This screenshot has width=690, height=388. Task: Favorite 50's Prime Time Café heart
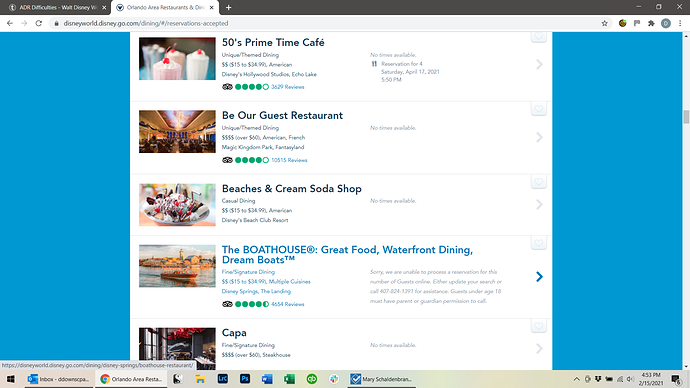coord(539,36)
